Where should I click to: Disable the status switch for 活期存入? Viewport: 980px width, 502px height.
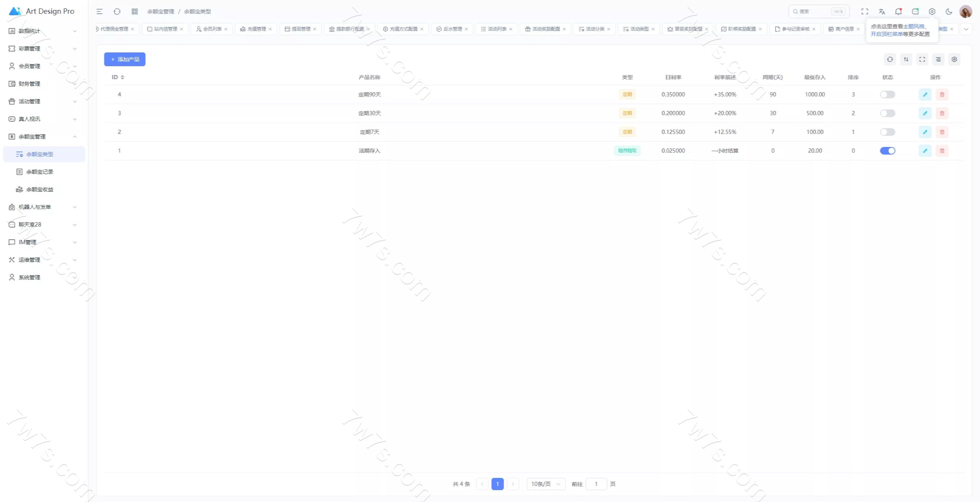(x=887, y=151)
